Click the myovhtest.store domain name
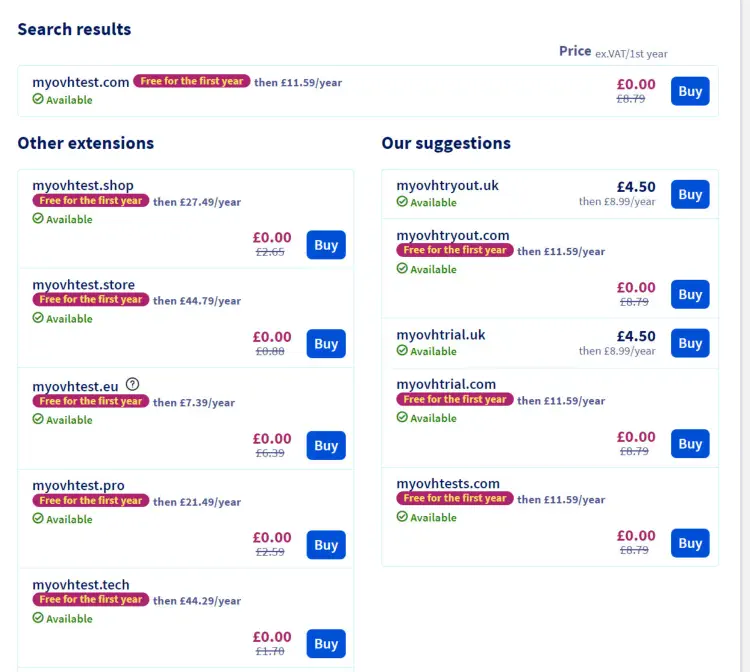 pyautogui.click(x=83, y=285)
